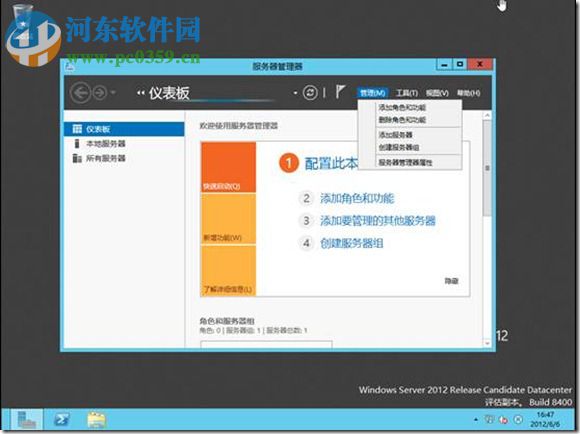Choose 删除角色和功能 in the 管理 menu

[402, 120]
